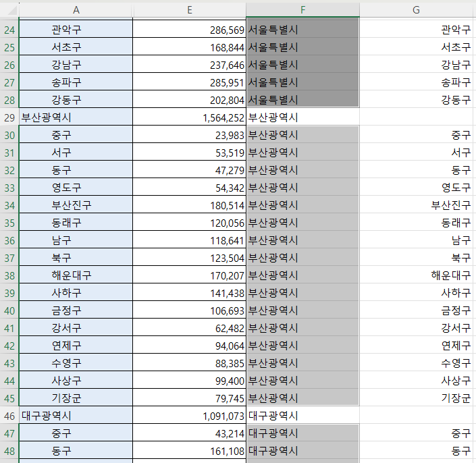
Task: Select row 29 header
Action: [x=9, y=117]
